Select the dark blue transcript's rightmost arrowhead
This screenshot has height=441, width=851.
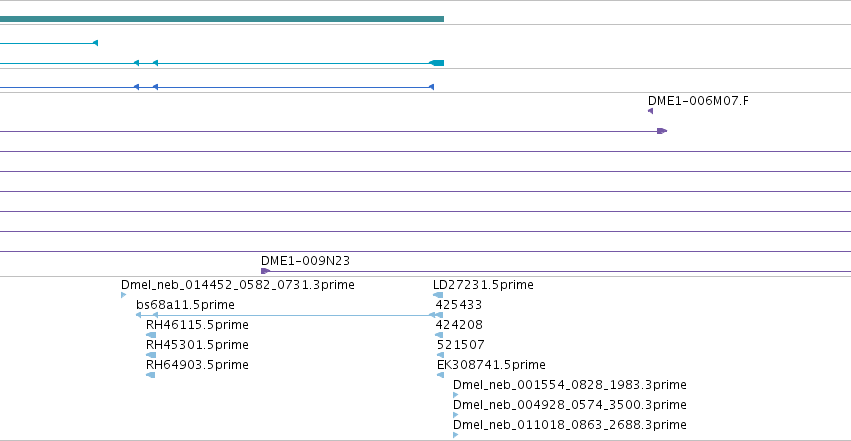pos(431,87)
